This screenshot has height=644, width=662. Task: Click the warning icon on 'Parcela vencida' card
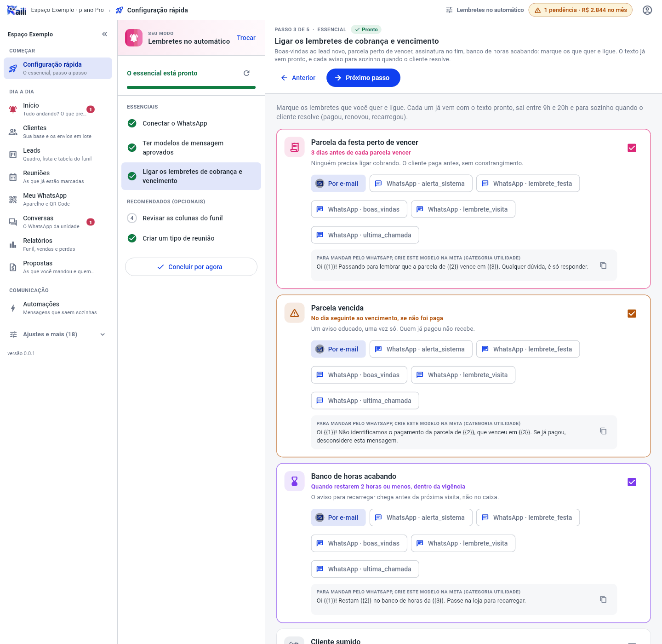click(x=295, y=313)
